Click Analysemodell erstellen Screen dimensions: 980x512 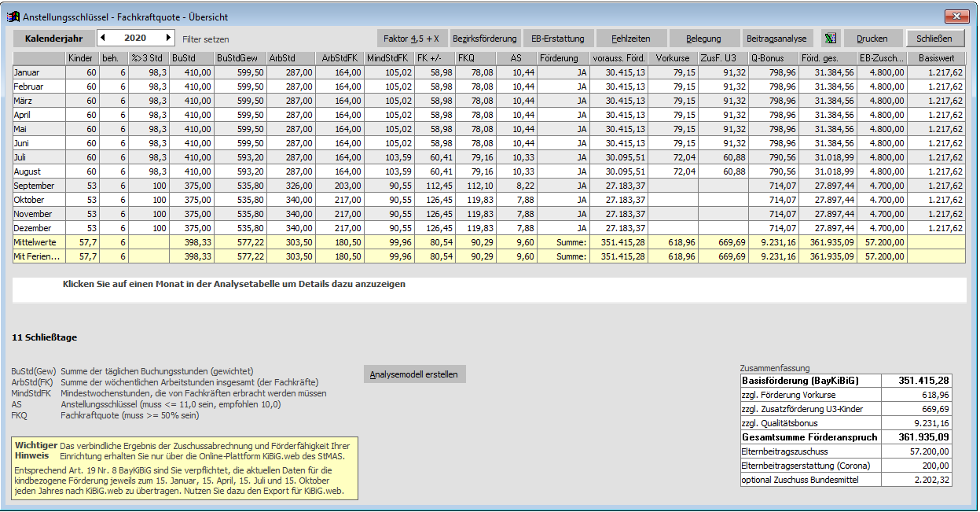[415, 374]
